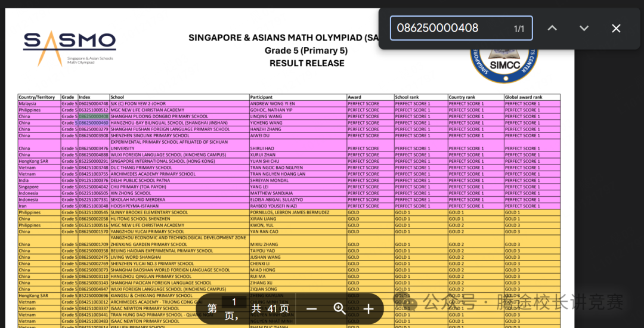
Task: Click the magnifier zoom icon in page toolbar
Action: click(340, 309)
